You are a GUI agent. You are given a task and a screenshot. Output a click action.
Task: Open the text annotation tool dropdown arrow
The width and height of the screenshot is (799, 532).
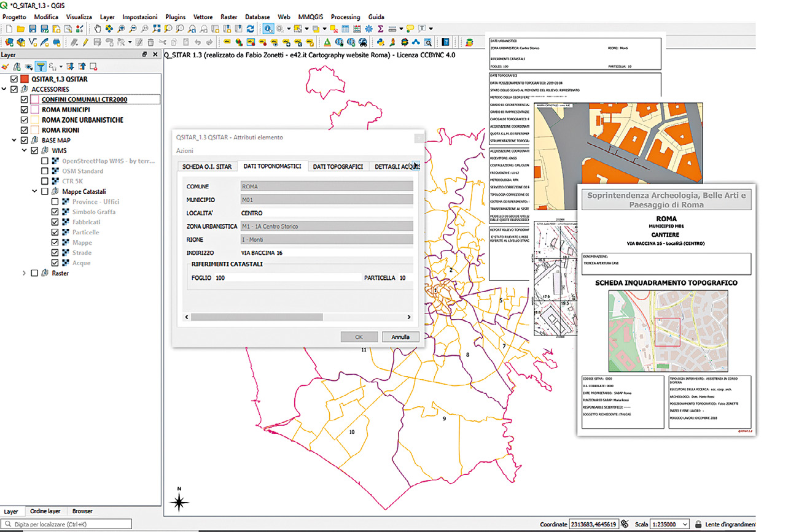(431, 29)
